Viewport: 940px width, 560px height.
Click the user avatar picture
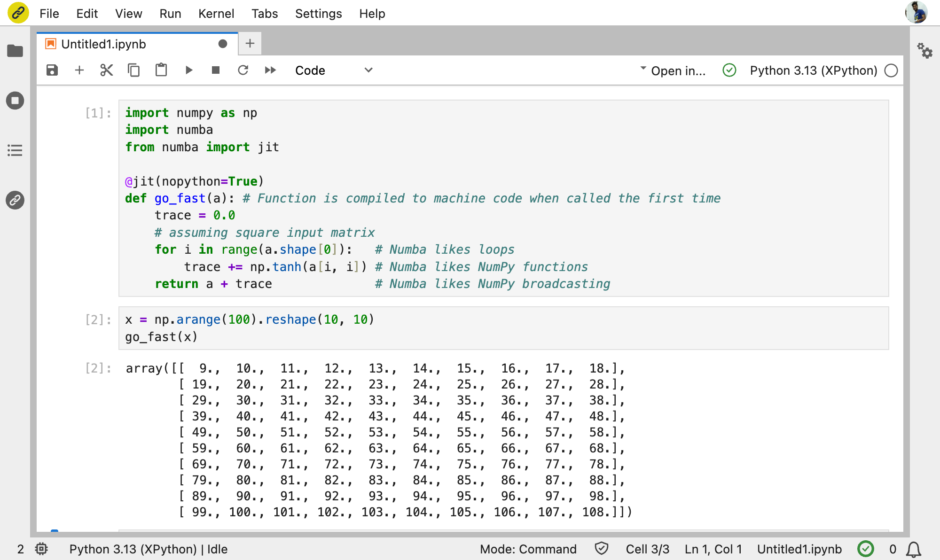(x=916, y=13)
